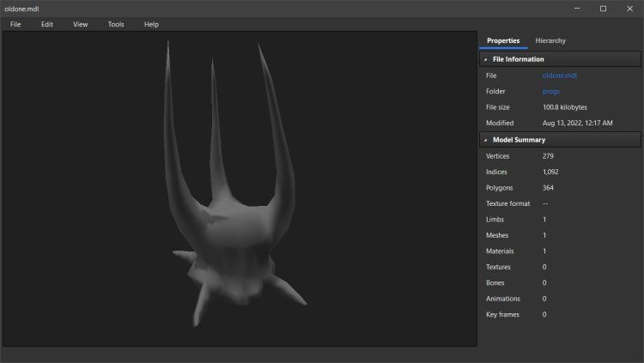
Task: Maximize the application window
Action: 603,8
